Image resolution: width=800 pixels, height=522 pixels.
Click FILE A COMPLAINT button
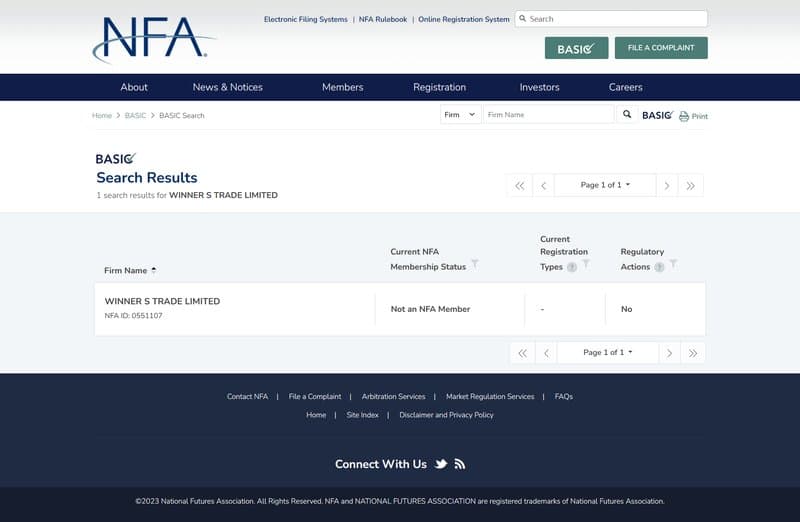coord(661,48)
